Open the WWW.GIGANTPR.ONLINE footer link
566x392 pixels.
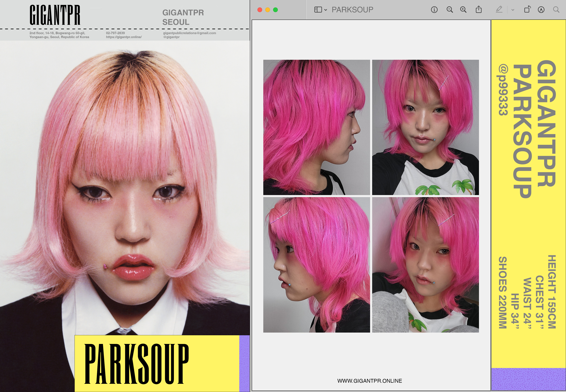pos(369,381)
